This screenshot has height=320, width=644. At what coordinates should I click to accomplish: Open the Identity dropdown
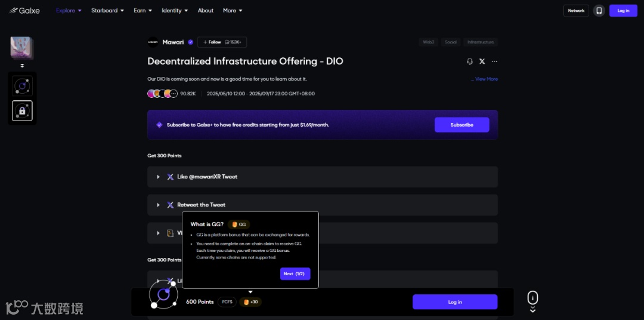pos(175,11)
